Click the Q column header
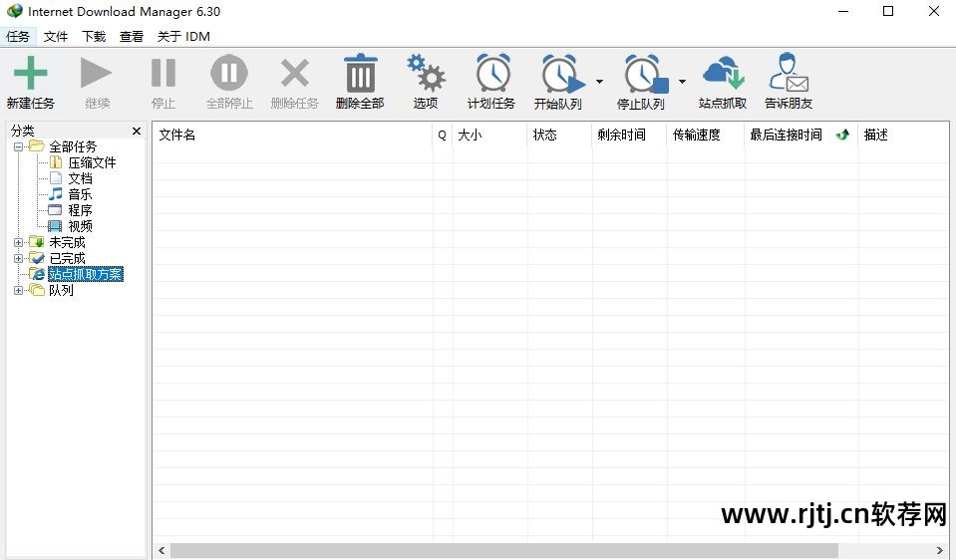 tap(442, 135)
